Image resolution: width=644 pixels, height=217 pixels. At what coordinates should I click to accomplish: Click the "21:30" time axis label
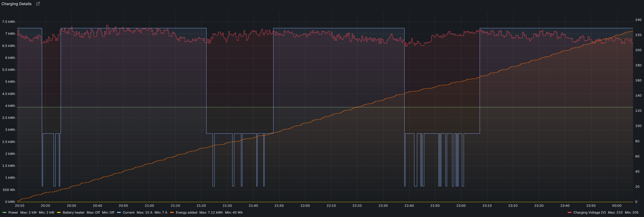coord(227,206)
